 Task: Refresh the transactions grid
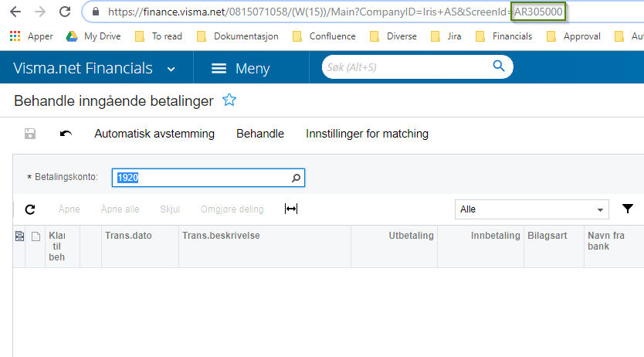coord(30,209)
